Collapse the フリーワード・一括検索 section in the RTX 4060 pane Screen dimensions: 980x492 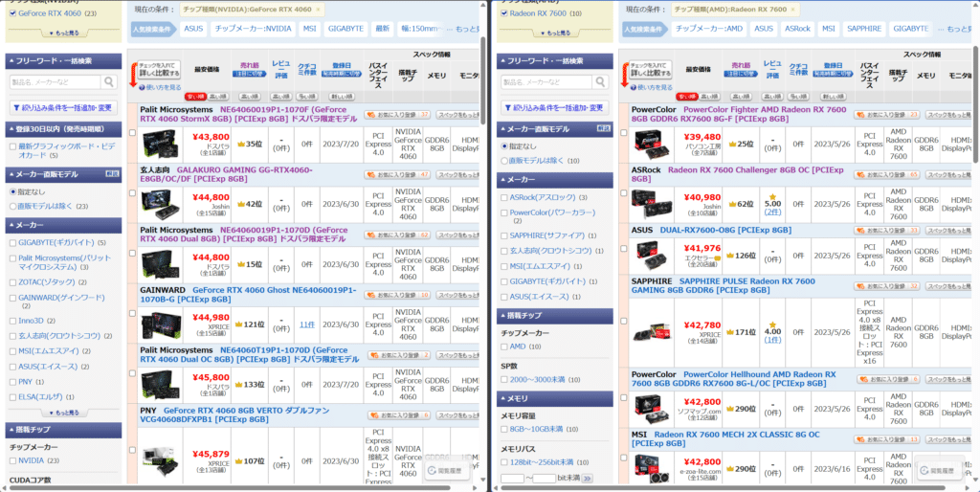pyautogui.click(x=63, y=61)
